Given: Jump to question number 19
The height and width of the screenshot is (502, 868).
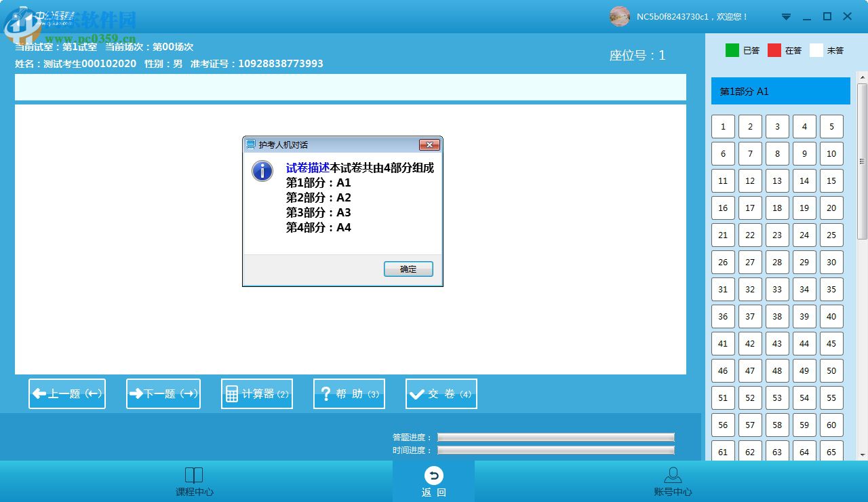Looking at the screenshot, I should click(x=804, y=208).
